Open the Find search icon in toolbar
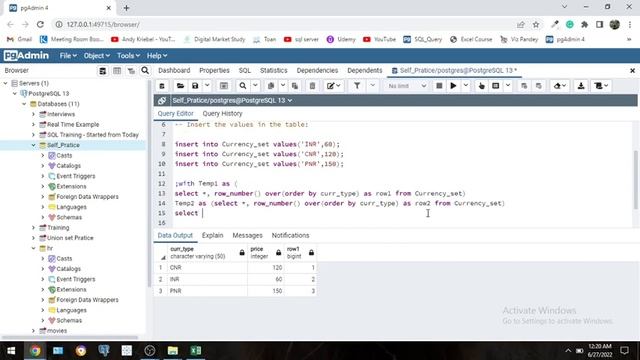The height and width of the screenshot is (360, 640). pyautogui.click(x=243, y=86)
